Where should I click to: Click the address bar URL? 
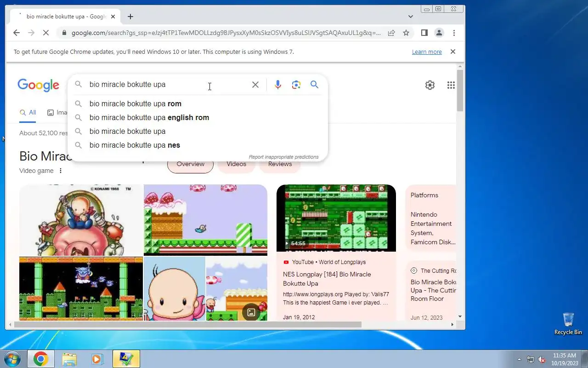226,33
